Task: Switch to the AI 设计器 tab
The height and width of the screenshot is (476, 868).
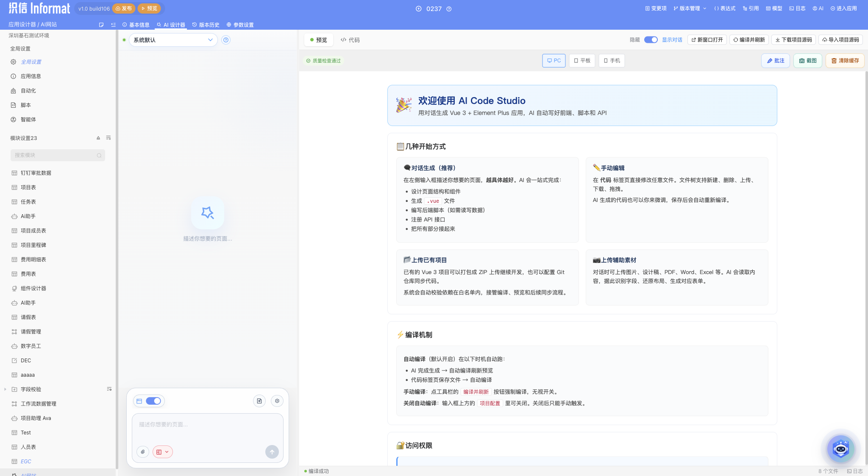Action: click(x=171, y=25)
